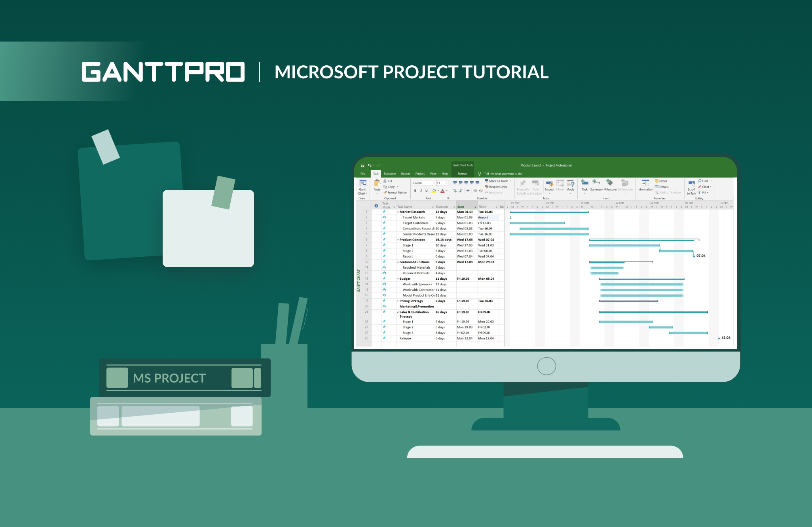Open the font size 11 dropdown

click(447, 183)
